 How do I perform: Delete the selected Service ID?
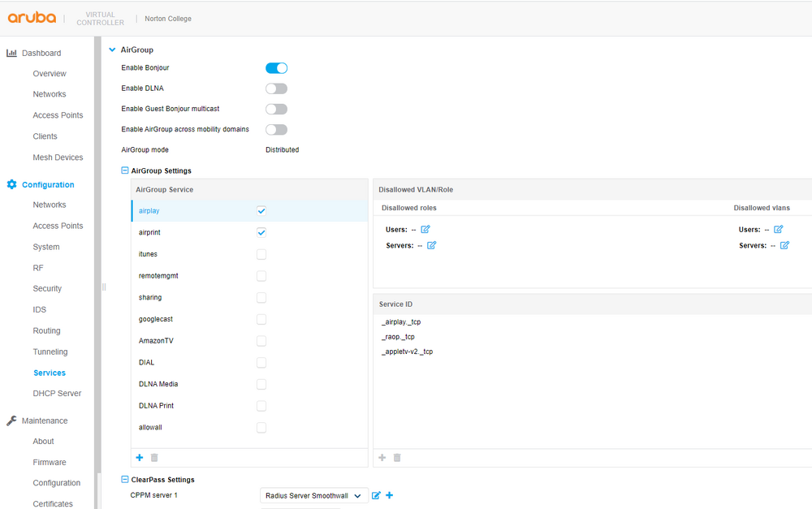tap(397, 457)
